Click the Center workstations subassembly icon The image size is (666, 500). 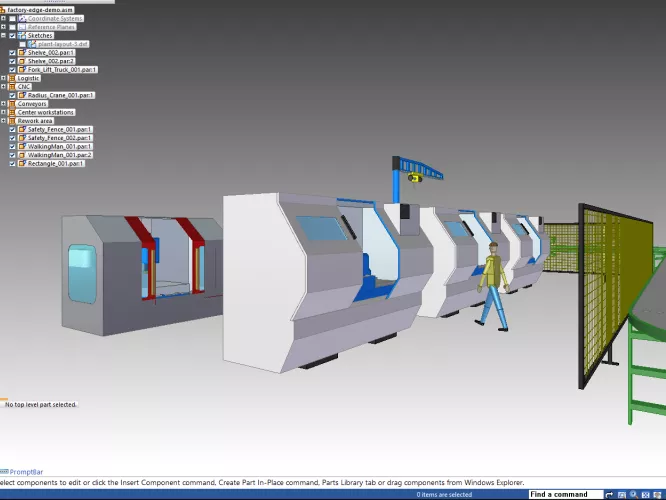pyautogui.click(x=12, y=112)
